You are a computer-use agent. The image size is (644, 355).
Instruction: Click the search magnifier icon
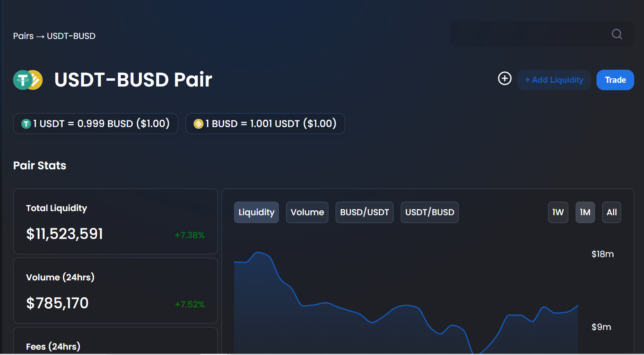617,34
